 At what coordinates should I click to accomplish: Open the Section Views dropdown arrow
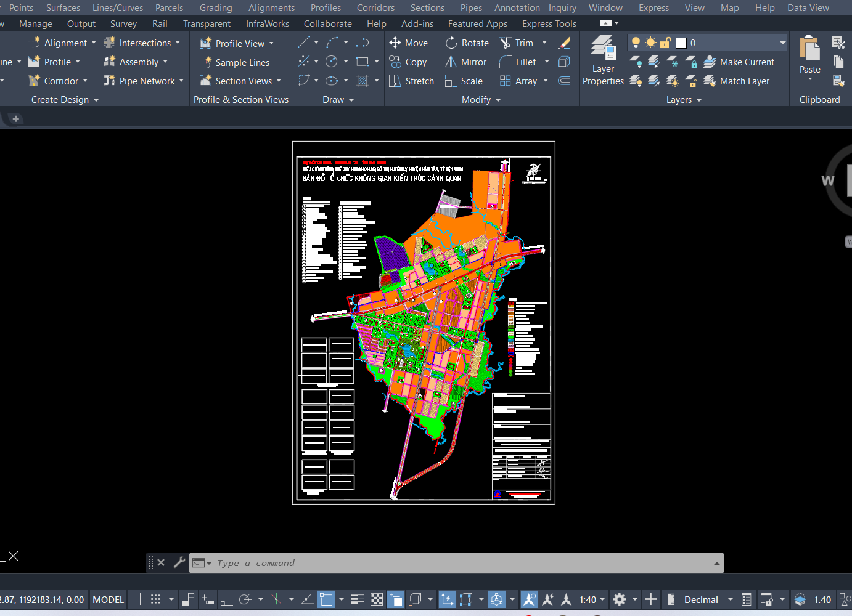click(279, 81)
